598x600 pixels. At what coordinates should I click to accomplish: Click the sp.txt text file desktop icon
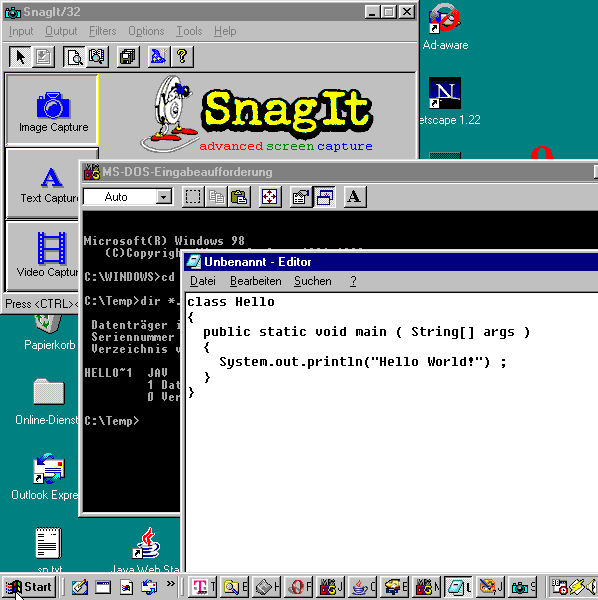tap(49, 549)
